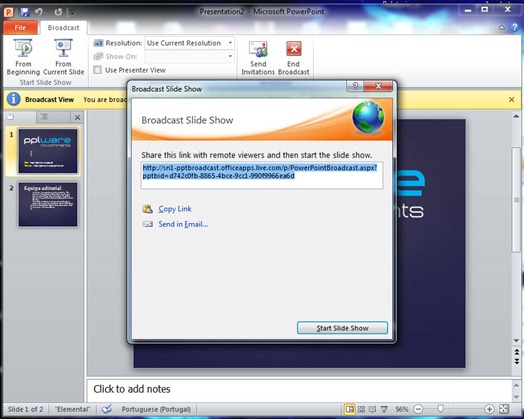This screenshot has width=524, height=419.
Task: Open Customize Quick Access Toolbar dropdown
Action: pyautogui.click(x=72, y=13)
